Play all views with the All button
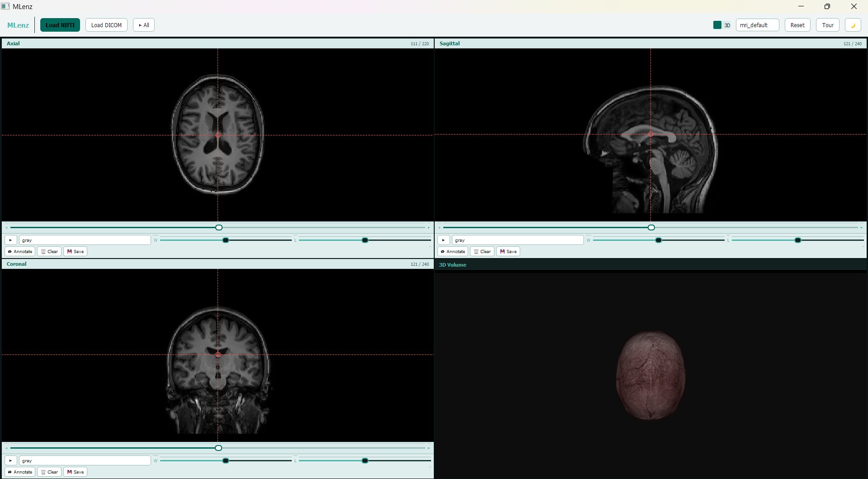The width and height of the screenshot is (868, 479). click(144, 25)
